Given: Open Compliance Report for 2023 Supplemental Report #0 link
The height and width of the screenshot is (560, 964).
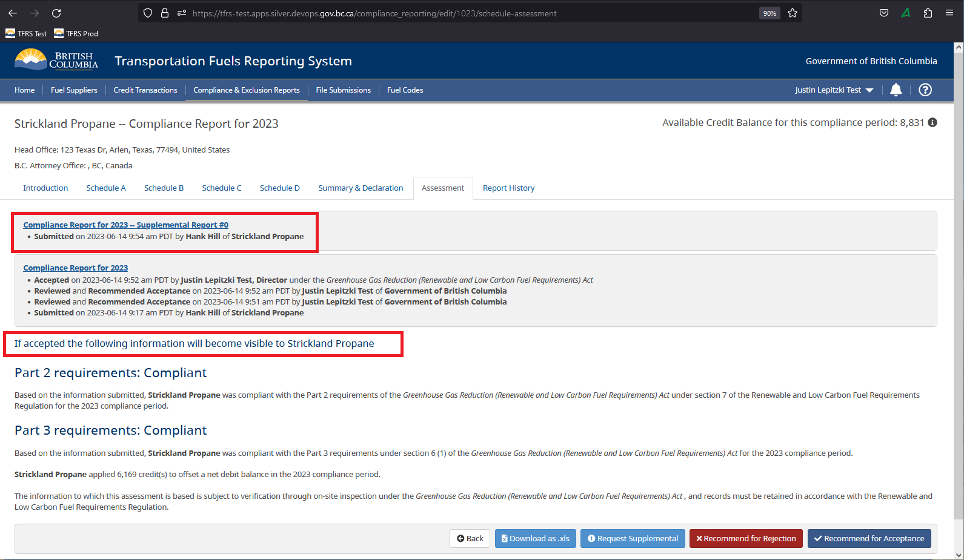Looking at the screenshot, I should coord(126,225).
